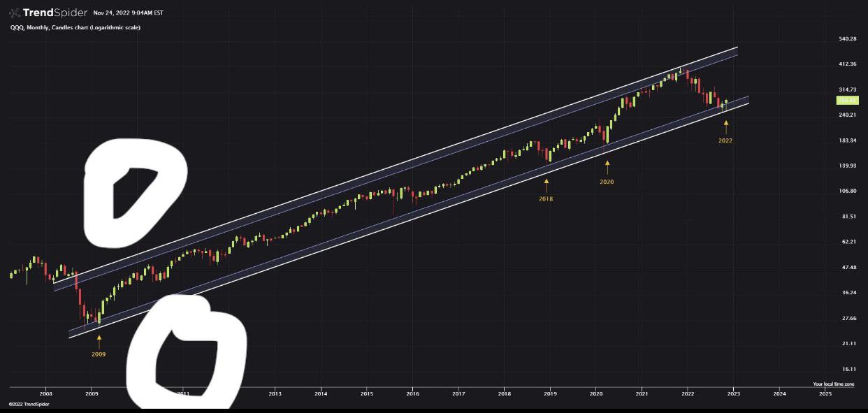Click the 540.28 price axis label
868x413 pixels.
point(847,39)
